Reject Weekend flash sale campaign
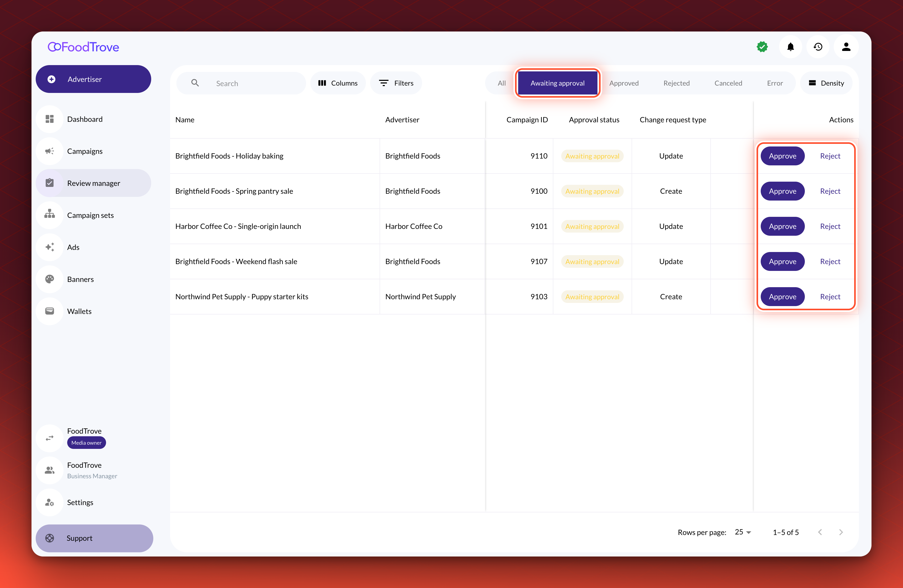 tap(830, 261)
